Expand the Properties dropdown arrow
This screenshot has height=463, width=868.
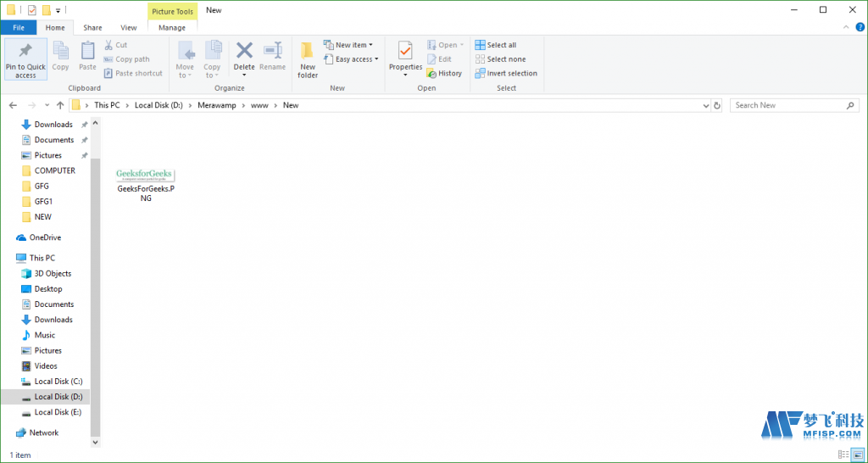405,75
